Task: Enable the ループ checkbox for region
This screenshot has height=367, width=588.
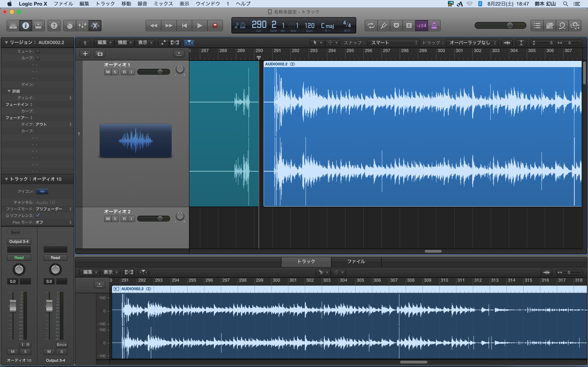Action: 38,58
